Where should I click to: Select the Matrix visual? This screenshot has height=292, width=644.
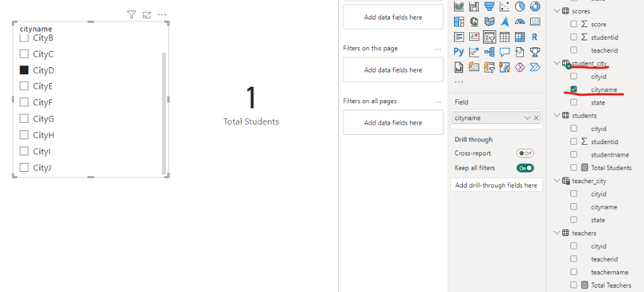click(x=519, y=37)
